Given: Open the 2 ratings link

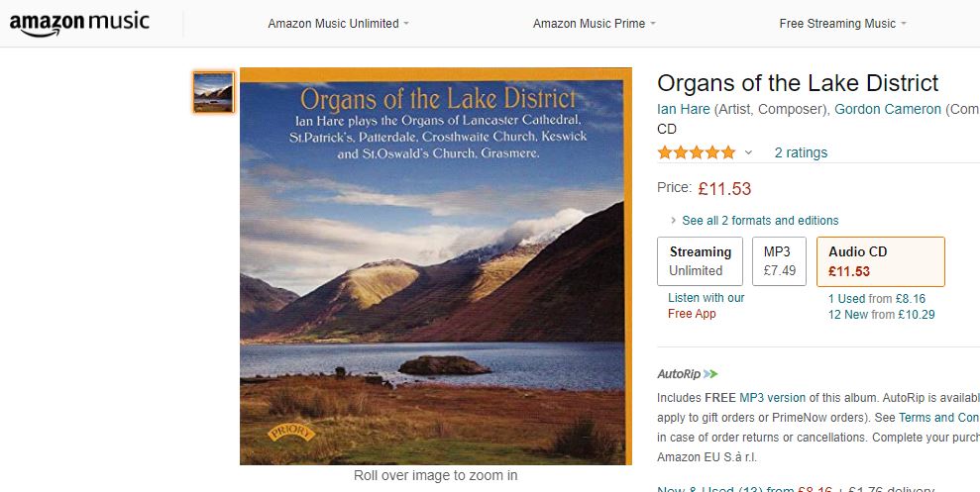Looking at the screenshot, I should [x=801, y=152].
